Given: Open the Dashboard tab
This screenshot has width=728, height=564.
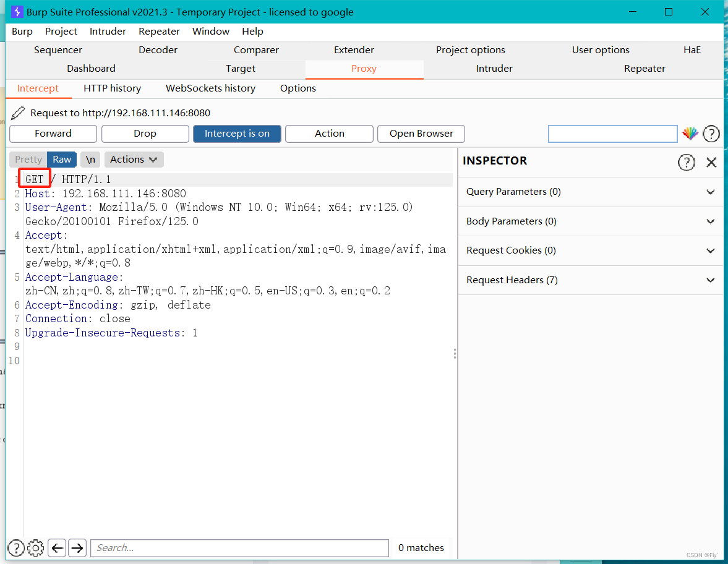Looking at the screenshot, I should (x=91, y=69).
